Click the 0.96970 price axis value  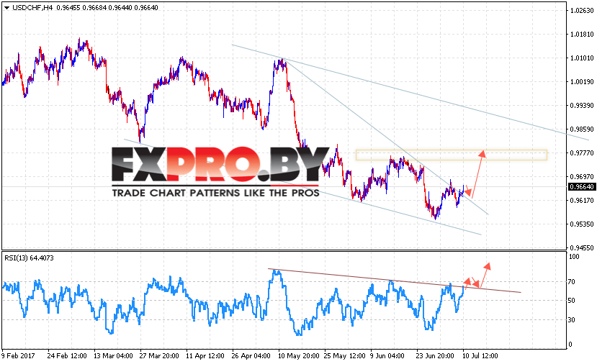click(x=582, y=177)
